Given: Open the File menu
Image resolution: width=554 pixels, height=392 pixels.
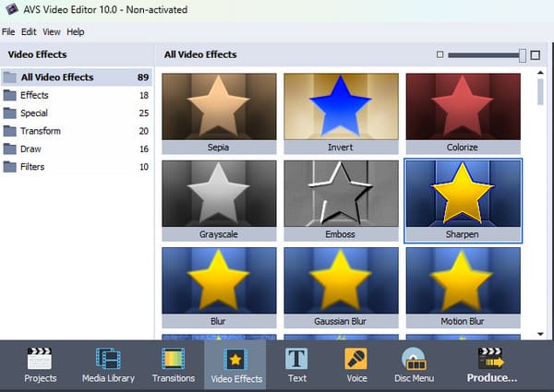Looking at the screenshot, I should (x=8, y=31).
